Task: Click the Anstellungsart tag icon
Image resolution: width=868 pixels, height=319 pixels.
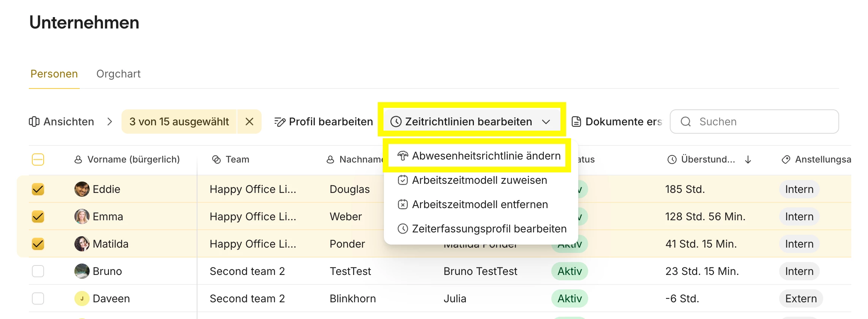Action: [786, 159]
